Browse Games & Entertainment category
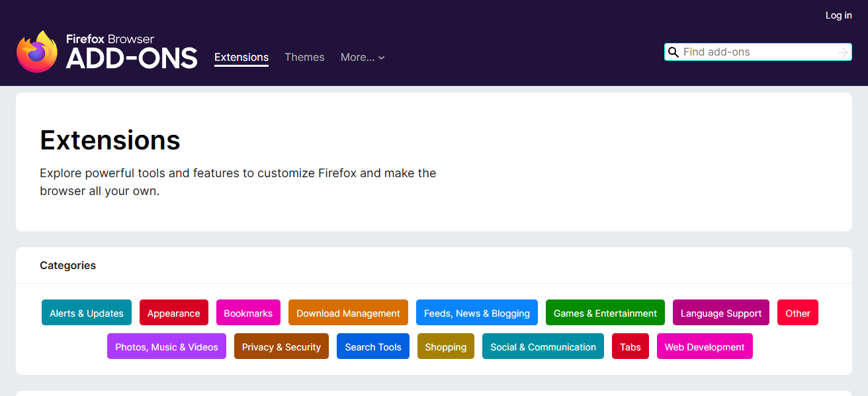 pyautogui.click(x=605, y=313)
